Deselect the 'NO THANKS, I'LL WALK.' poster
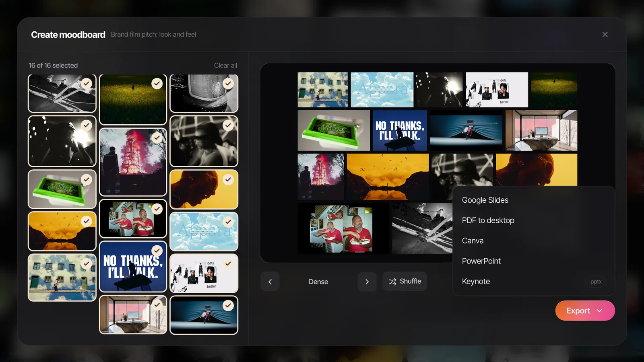644x362 pixels. click(157, 251)
